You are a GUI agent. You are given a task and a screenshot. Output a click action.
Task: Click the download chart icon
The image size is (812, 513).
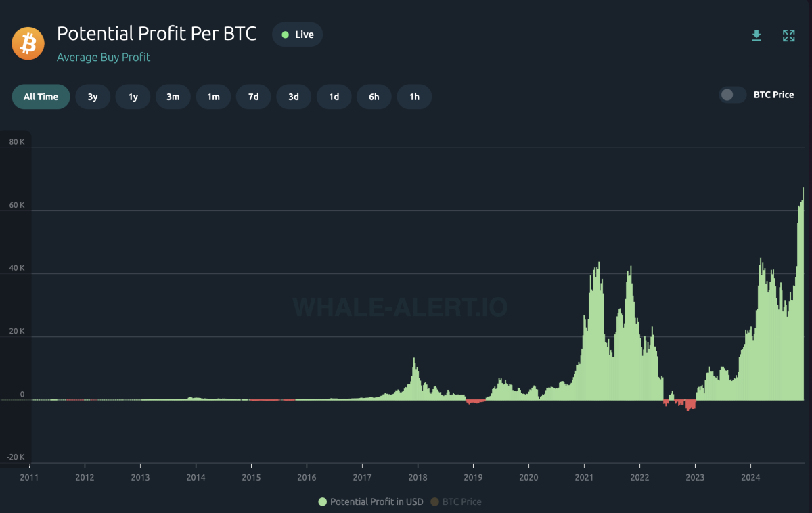pyautogui.click(x=757, y=35)
